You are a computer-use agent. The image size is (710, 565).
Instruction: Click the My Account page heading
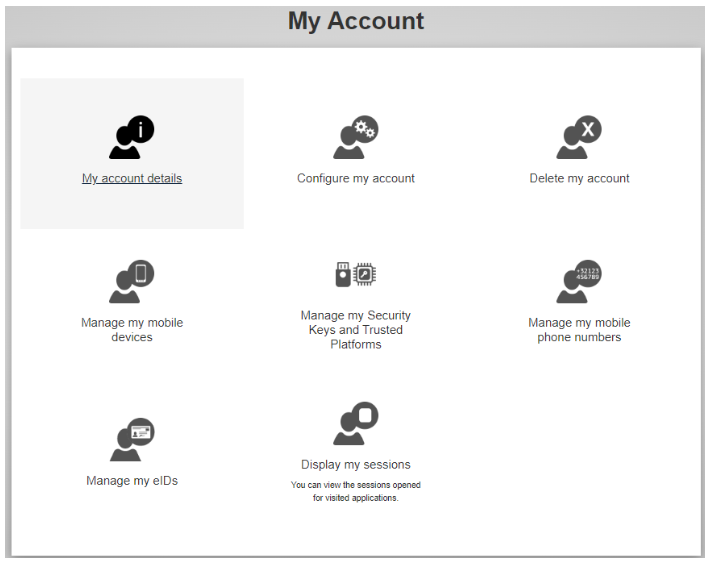pyautogui.click(x=356, y=21)
